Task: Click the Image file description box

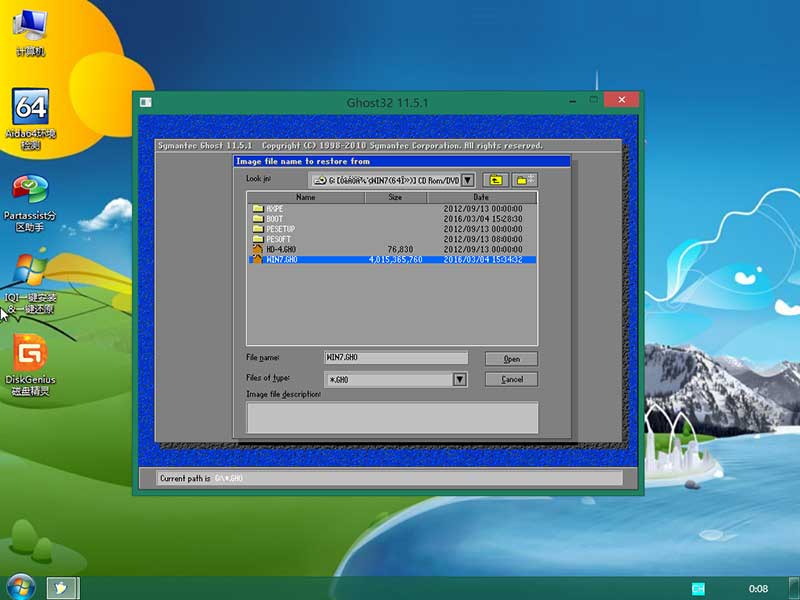Action: [x=392, y=417]
